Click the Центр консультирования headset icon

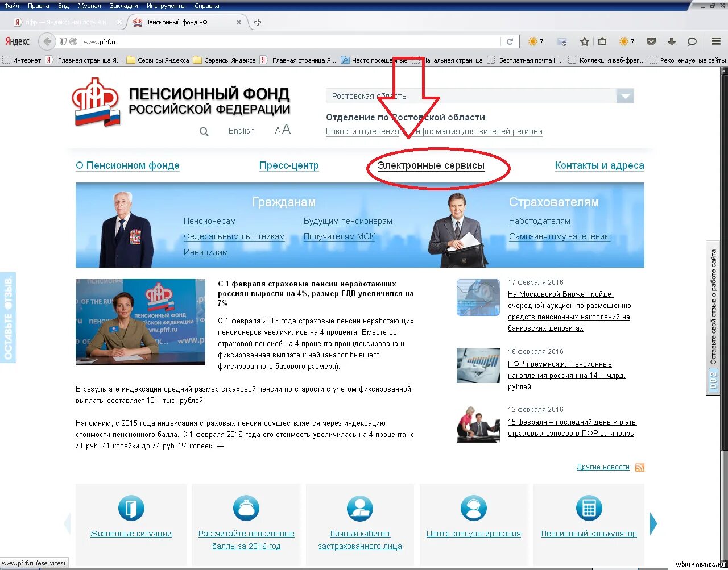tap(474, 508)
